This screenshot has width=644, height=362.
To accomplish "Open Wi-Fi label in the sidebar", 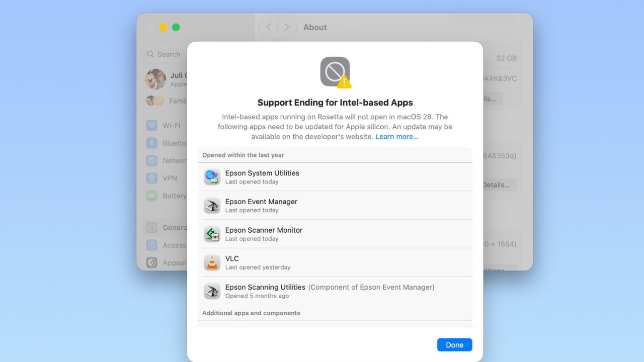I will [x=172, y=125].
